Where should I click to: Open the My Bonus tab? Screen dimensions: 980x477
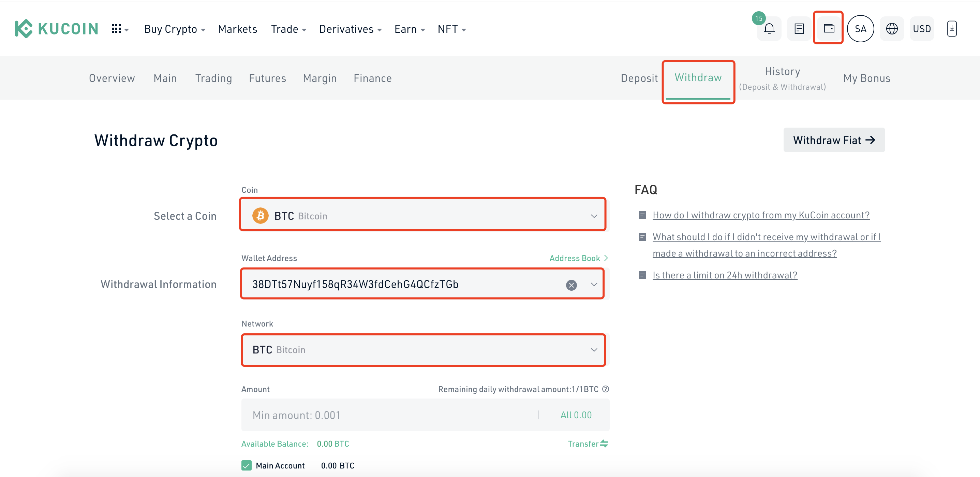867,78
